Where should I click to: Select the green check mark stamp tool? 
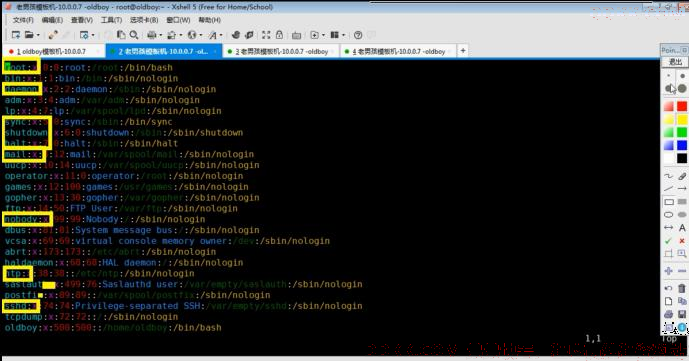(x=668, y=241)
